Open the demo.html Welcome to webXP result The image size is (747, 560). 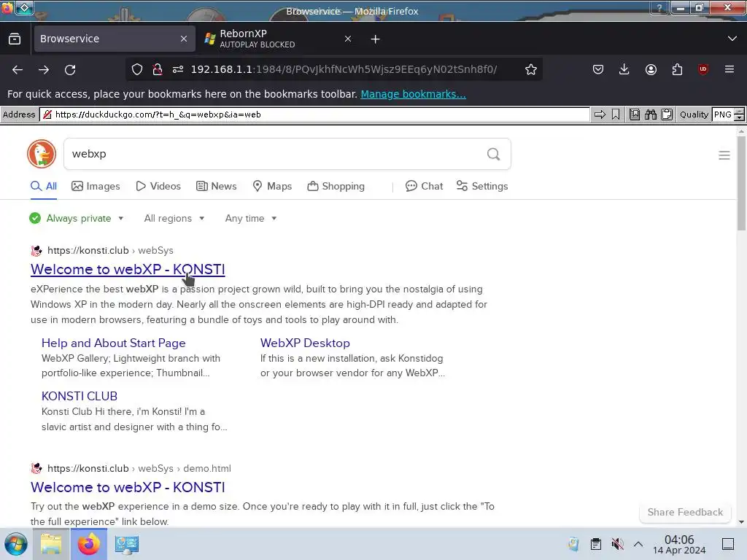[128, 487]
